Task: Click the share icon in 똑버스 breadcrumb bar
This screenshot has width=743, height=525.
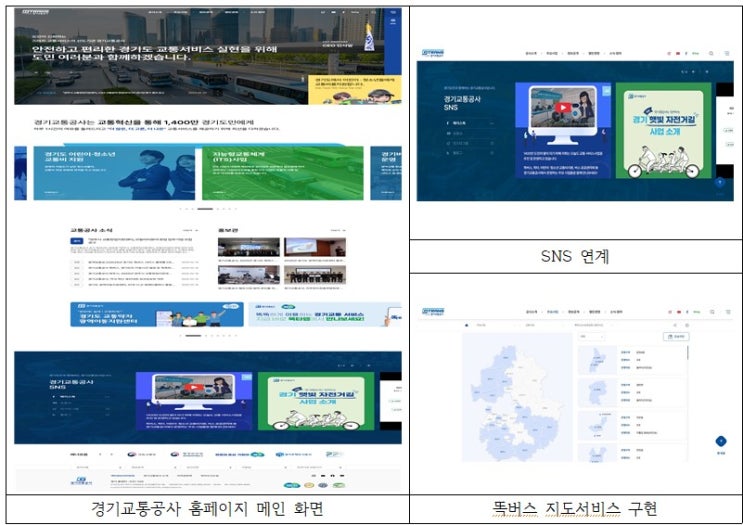Action: click(675, 326)
